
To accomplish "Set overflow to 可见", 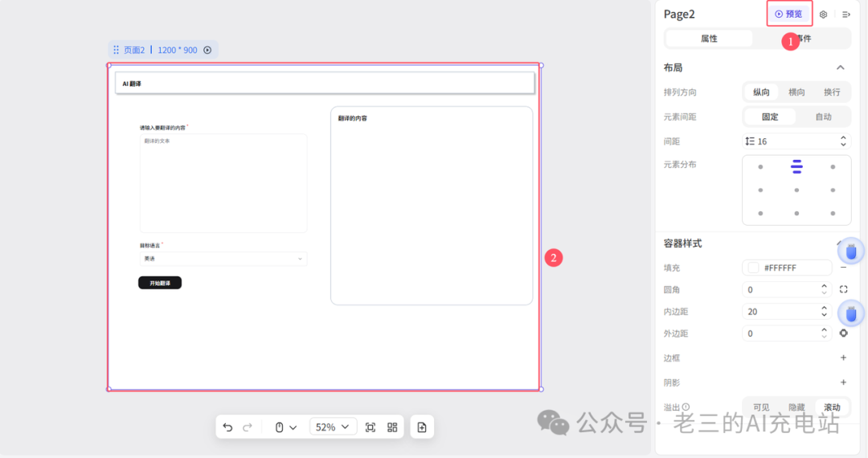I will (761, 407).
